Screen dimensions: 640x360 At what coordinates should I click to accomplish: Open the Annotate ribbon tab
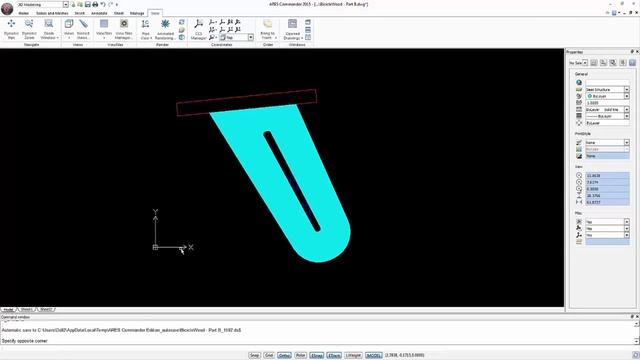coord(99,13)
